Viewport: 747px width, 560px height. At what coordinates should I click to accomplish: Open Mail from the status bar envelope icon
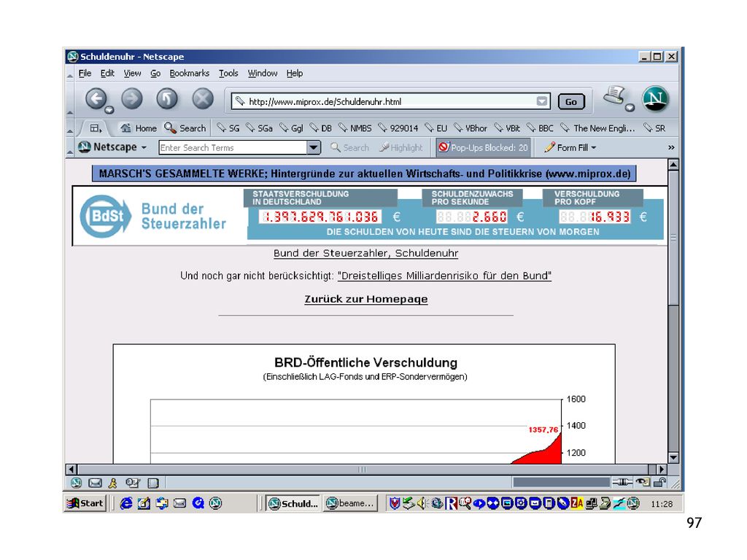(96, 483)
